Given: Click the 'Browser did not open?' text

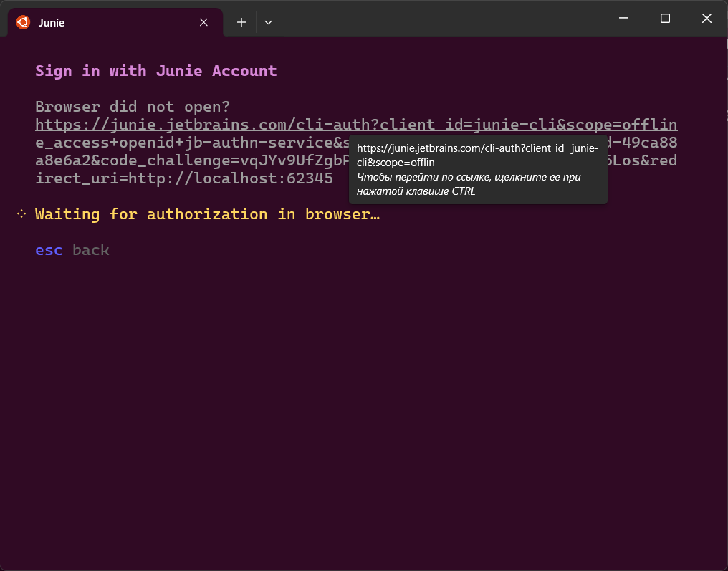Looking at the screenshot, I should [x=133, y=106].
